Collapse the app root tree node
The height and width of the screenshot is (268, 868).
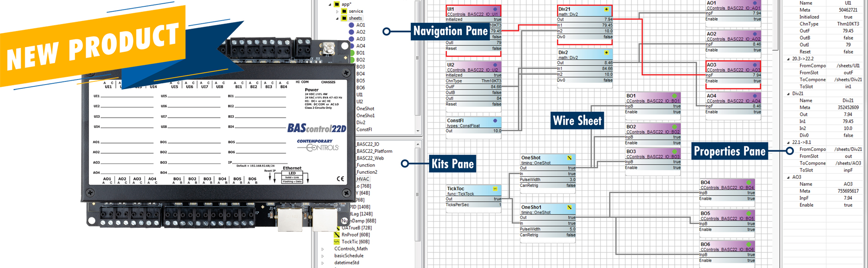tap(330, 5)
